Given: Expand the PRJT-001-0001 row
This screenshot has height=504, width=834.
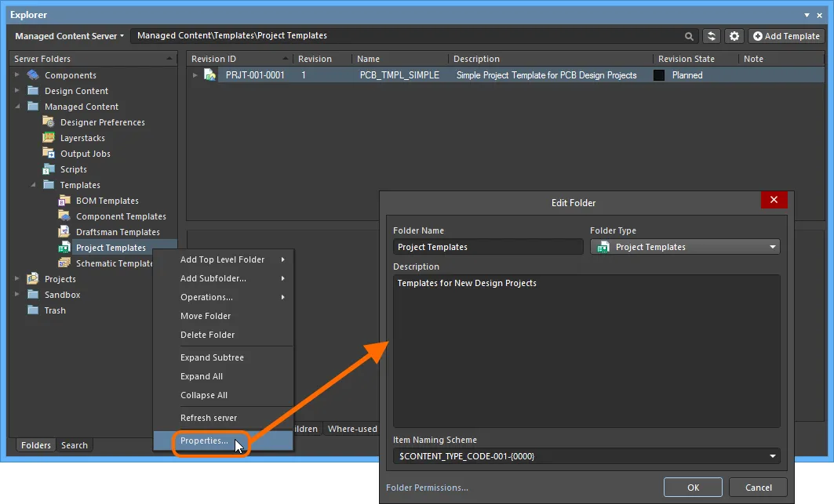Looking at the screenshot, I should (195, 75).
